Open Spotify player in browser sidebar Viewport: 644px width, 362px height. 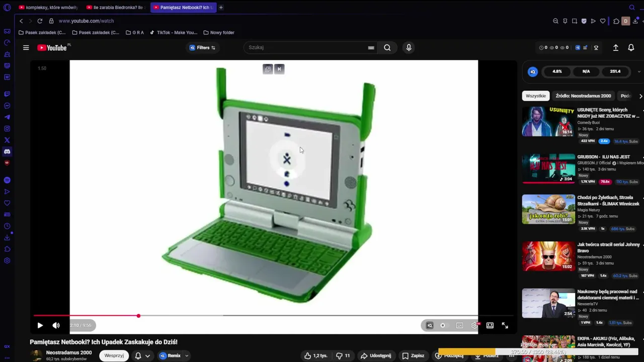pyautogui.click(x=7, y=180)
